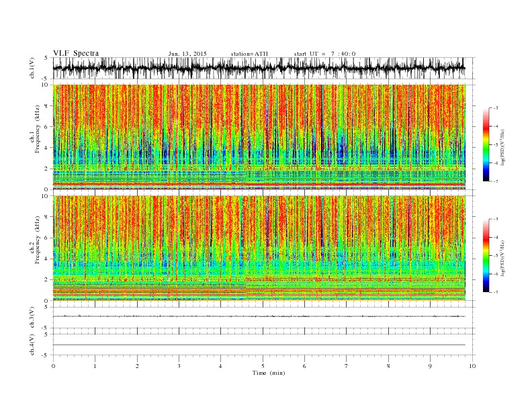Viewport: 532px width, 411px height.
Task: Click the "2" kHz tick of the ch.2 spectrogram
Action: (46, 280)
